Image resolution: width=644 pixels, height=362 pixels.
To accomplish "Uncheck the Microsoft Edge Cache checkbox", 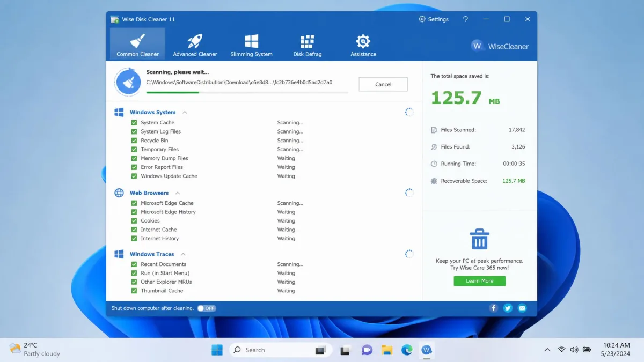I will 134,203.
